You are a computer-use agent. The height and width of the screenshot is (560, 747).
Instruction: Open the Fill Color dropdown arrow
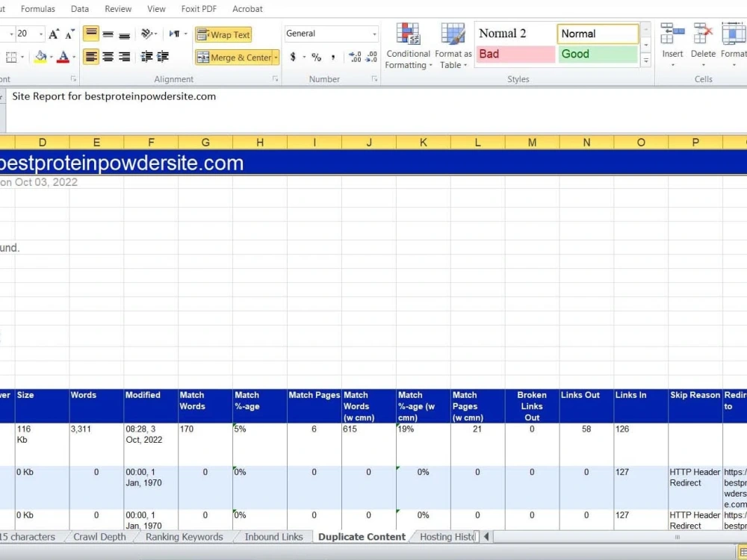coord(52,57)
